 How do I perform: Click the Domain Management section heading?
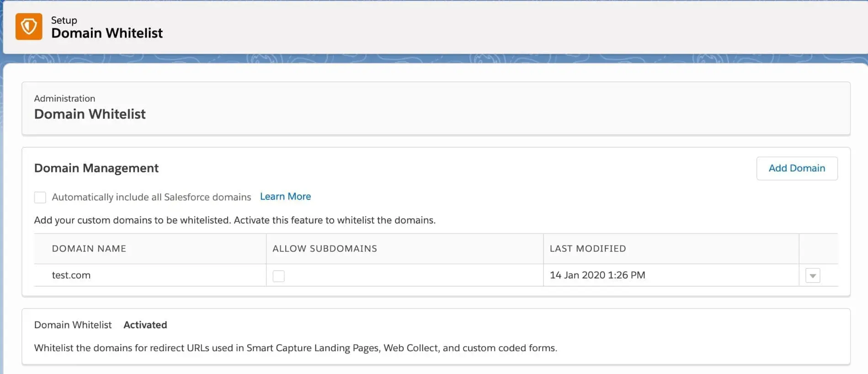[96, 168]
